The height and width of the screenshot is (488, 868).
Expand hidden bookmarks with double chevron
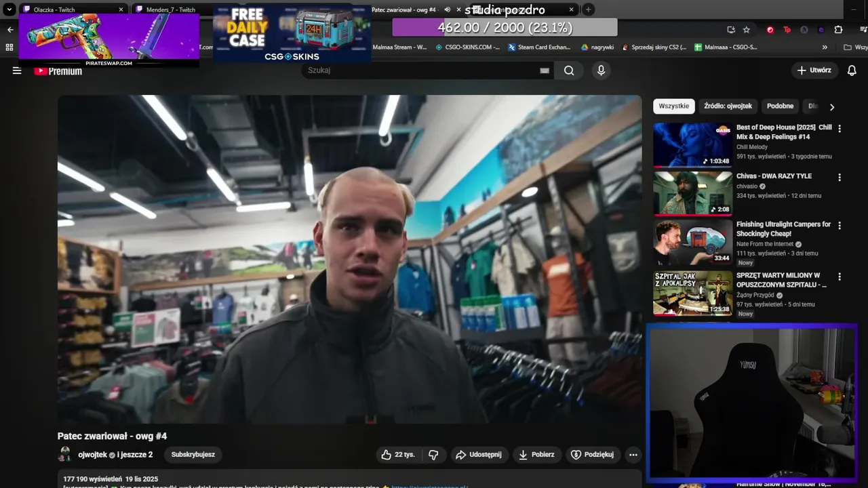click(825, 47)
